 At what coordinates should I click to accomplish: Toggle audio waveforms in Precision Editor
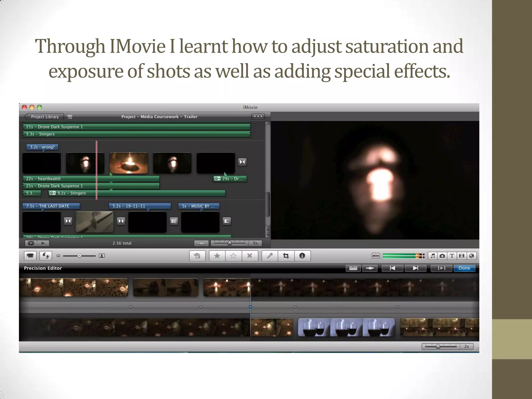pyautogui.click(x=370, y=268)
